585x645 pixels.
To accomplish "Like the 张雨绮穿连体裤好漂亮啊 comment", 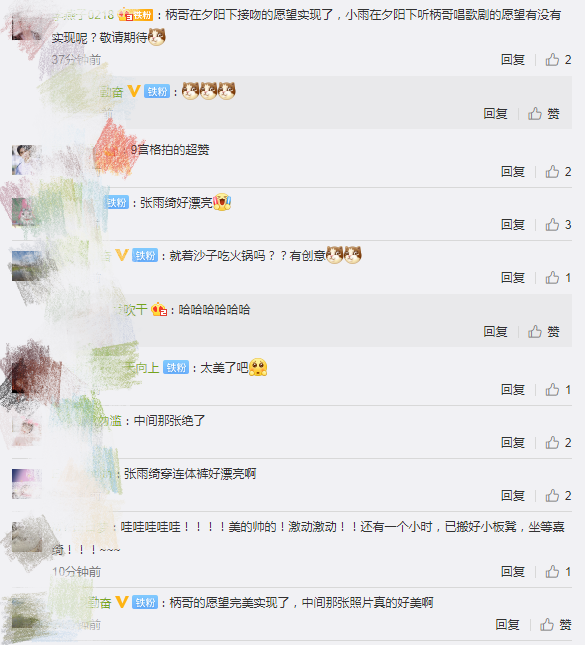I will 558,496.
